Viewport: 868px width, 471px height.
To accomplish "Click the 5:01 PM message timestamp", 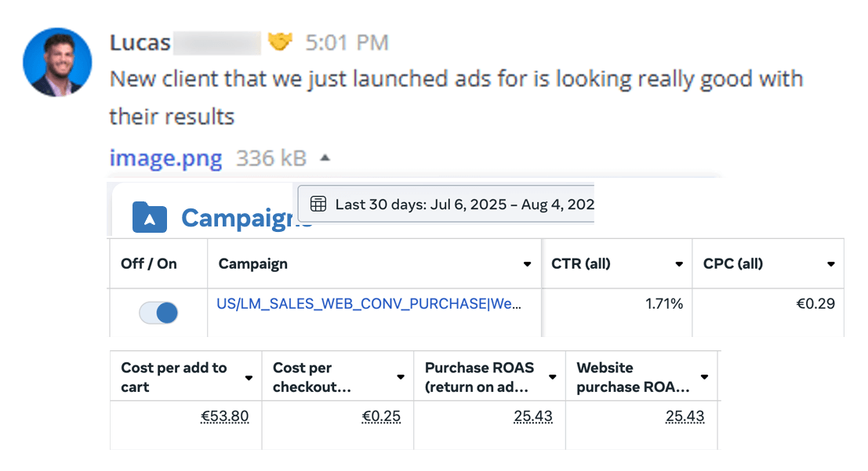I will (347, 42).
